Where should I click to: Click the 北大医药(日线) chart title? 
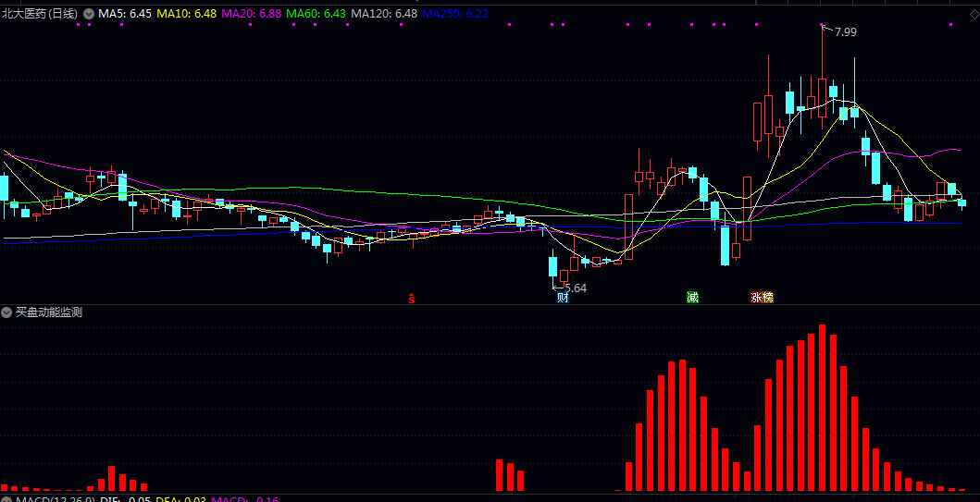click(40, 14)
